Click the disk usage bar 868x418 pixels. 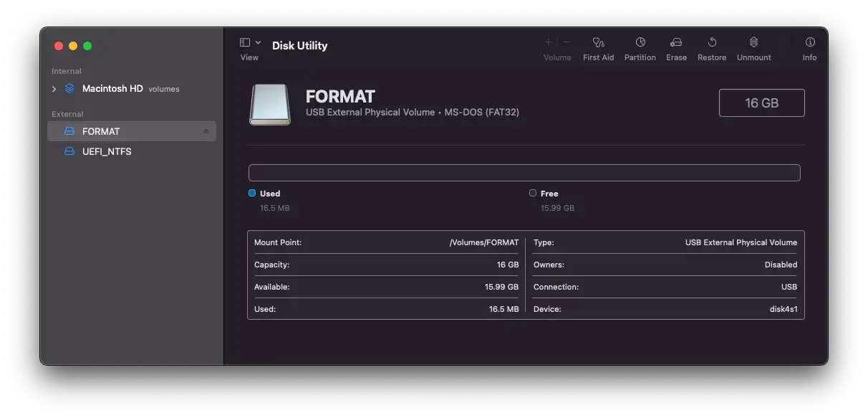click(x=524, y=173)
